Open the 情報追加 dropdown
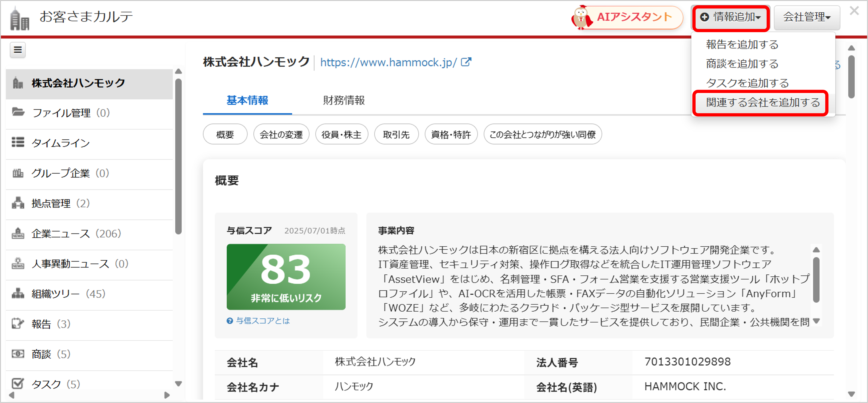 point(730,18)
